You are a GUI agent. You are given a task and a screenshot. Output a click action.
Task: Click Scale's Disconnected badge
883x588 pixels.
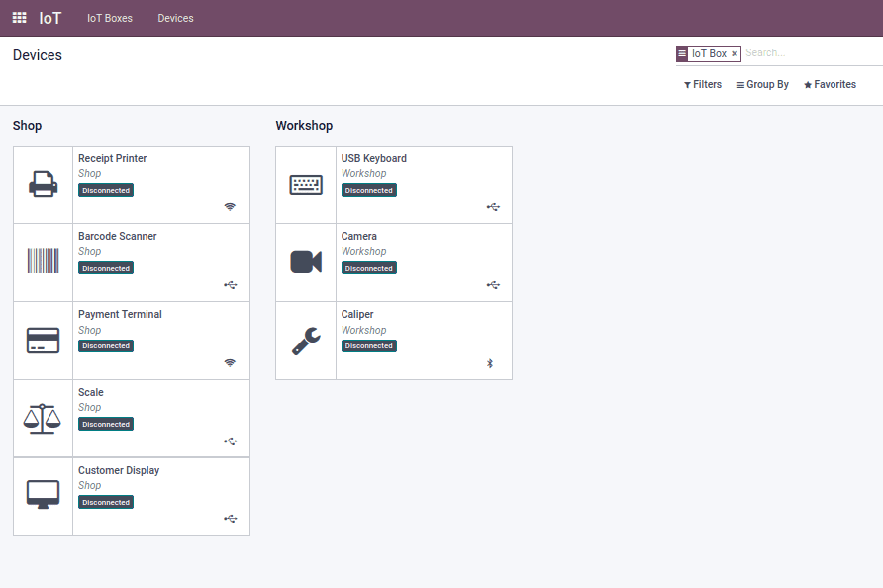coord(106,424)
